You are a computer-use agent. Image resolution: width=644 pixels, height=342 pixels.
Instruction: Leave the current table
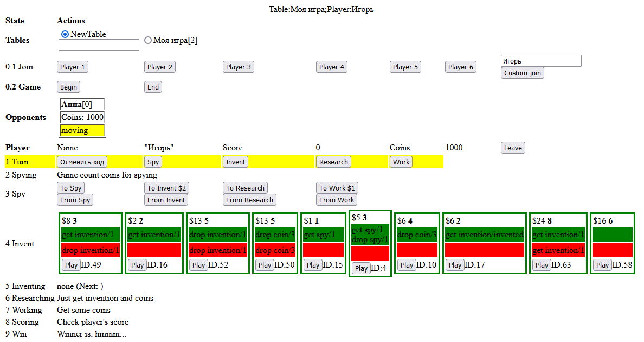coord(512,148)
